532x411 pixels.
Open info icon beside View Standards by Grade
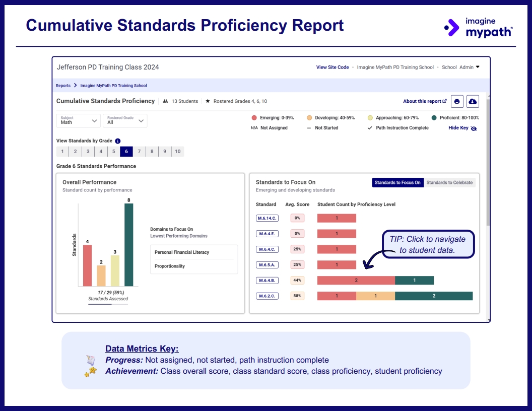tap(118, 141)
